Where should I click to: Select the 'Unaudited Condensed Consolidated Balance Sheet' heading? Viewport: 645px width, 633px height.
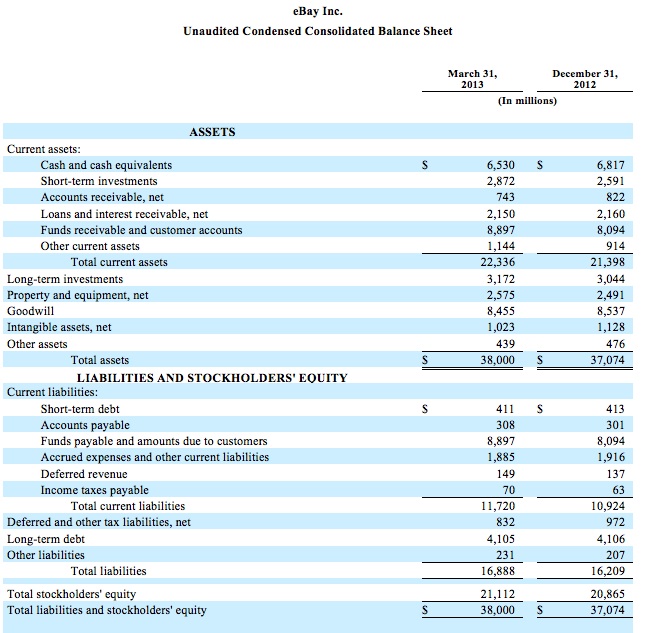click(x=318, y=31)
